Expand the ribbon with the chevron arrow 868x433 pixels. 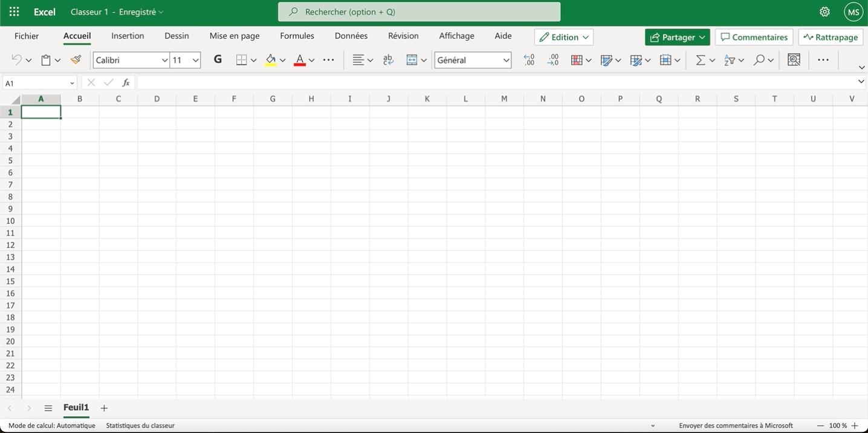861,67
